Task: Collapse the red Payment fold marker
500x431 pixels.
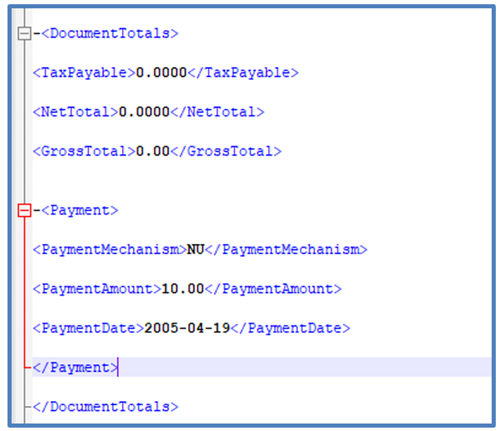Action: point(24,210)
